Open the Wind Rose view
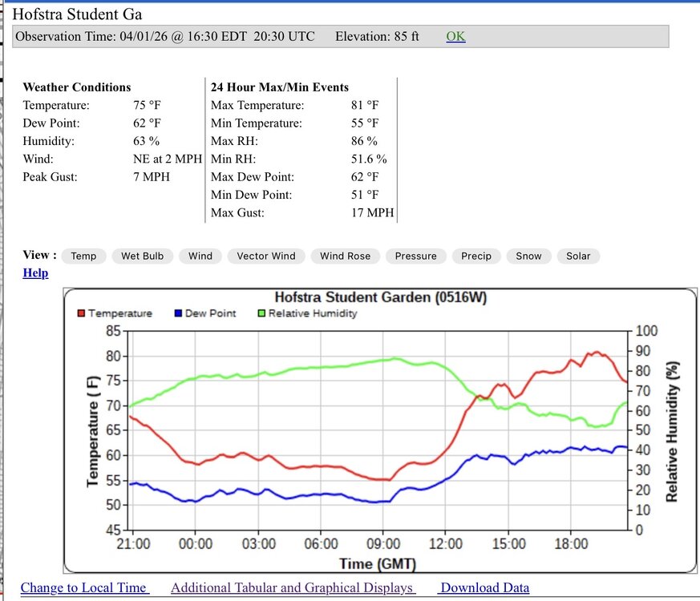 (x=345, y=256)
